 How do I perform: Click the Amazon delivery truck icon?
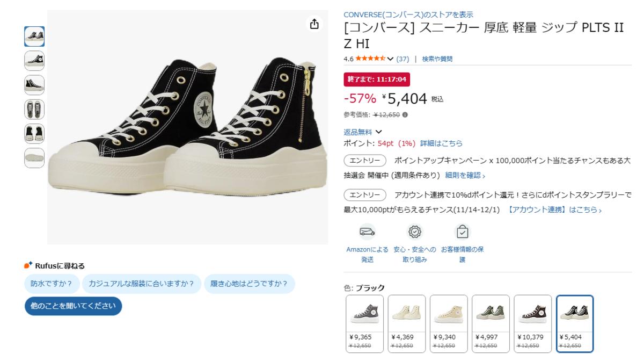367,232
